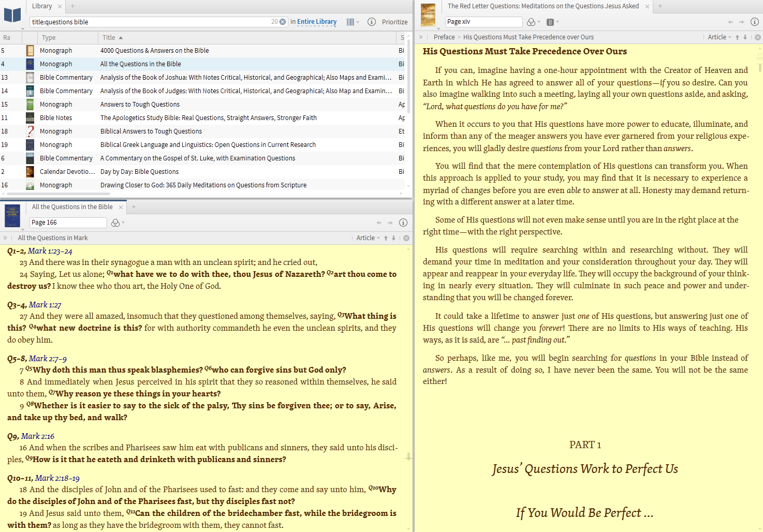
Task: Close locator bar in All the Questions panel
Action: pyautogui.click(x=406, y=238)
